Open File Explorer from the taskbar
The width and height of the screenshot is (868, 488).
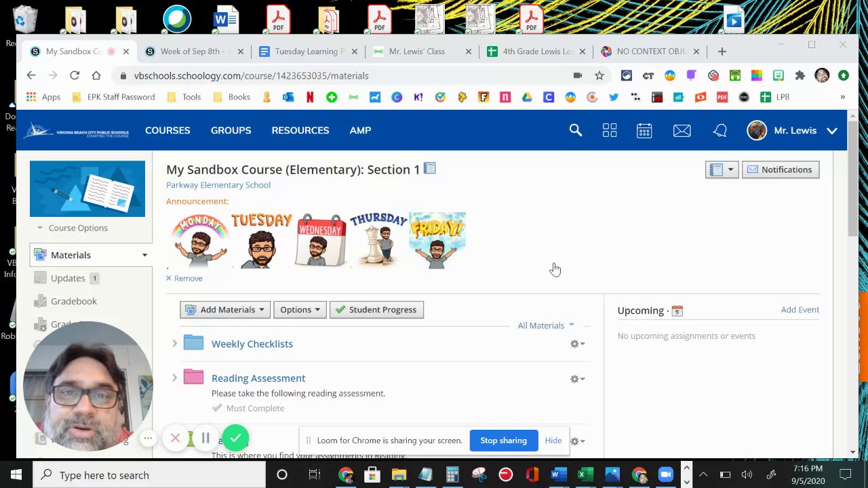pyautogui.click(x=399, y=475)
